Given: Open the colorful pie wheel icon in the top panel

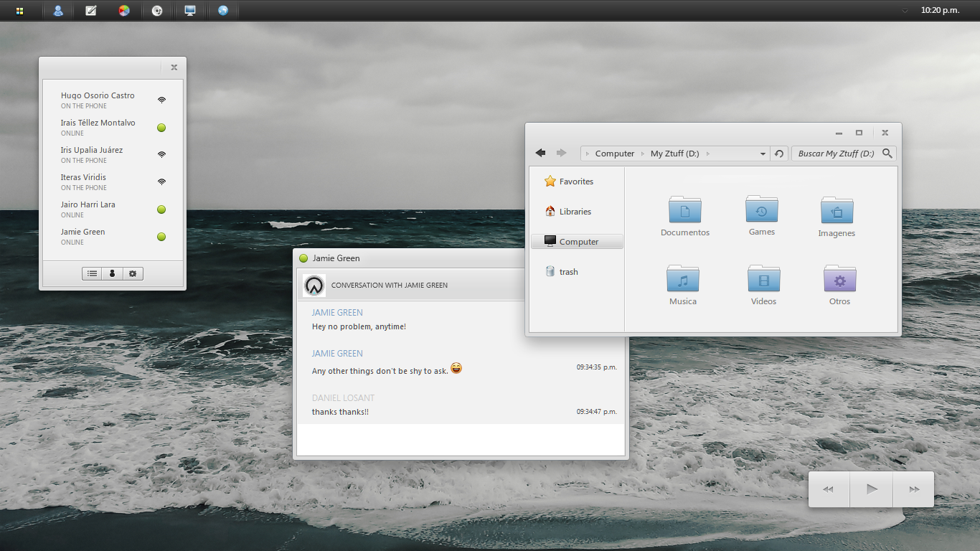Looking at the screenshot, I should point(124,11).
